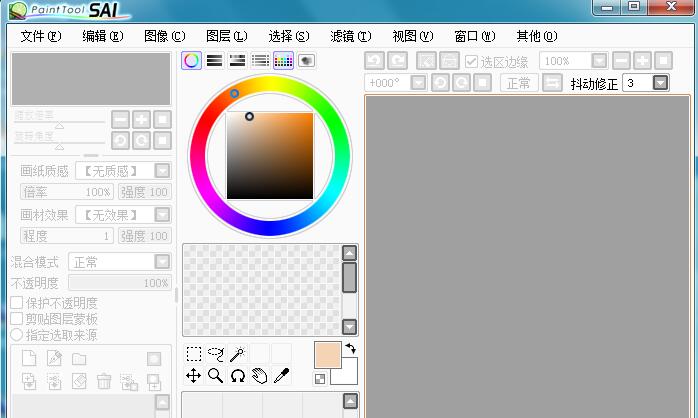The width and height of the screenshot is (698, 418).
Task: Open the 抖动修正 stabilizer dropdown
Action: (659, 83)
